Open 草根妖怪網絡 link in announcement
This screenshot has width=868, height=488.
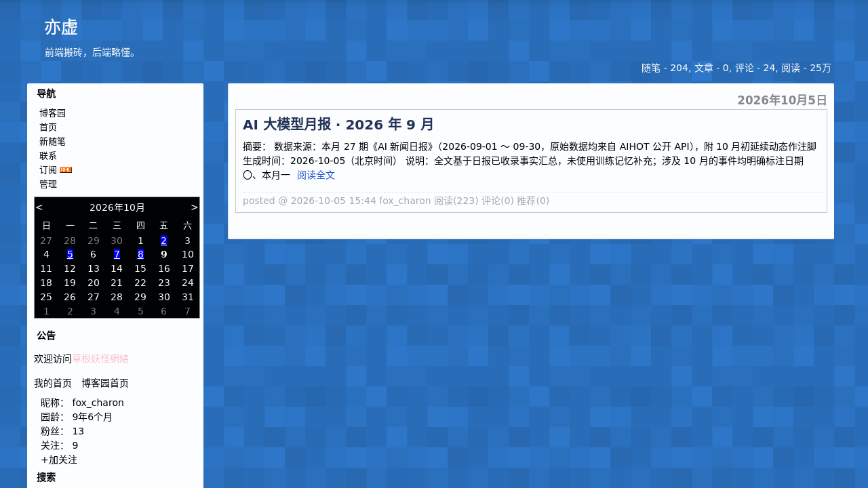(100, 359)
